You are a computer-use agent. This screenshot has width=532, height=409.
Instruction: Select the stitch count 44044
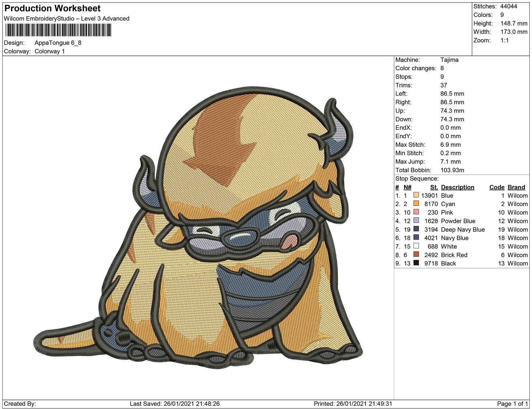[509, 6]
